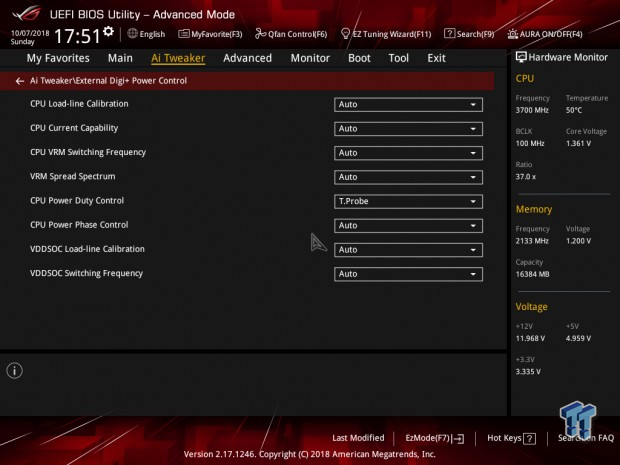This screenshot has width=620, height=465.
Task: Click the CPU temperature value 50°C
Action: pyautogui.click(x=574, y=110)
